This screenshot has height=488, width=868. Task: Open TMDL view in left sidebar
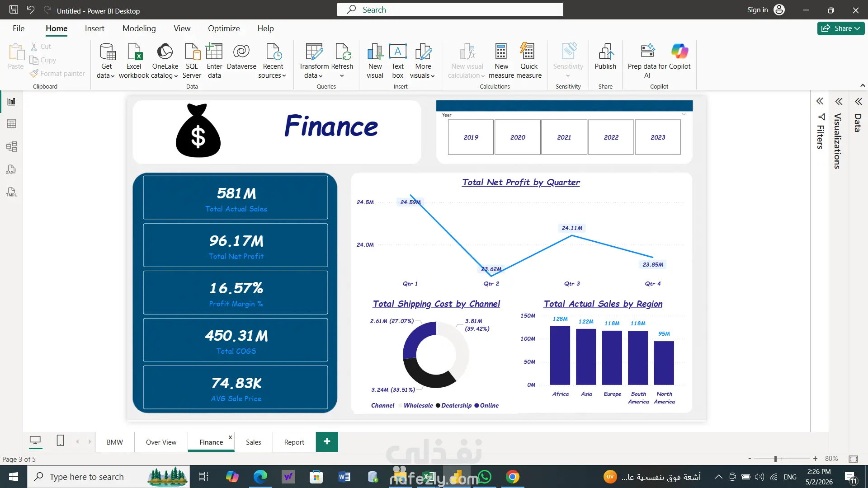point(11,192)
